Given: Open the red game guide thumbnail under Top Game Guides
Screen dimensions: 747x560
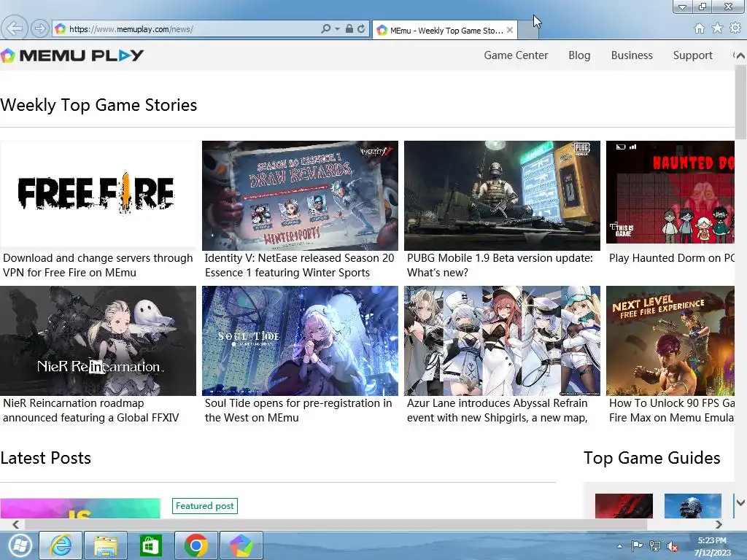Looking at the screenshot, I should (624, 506).
